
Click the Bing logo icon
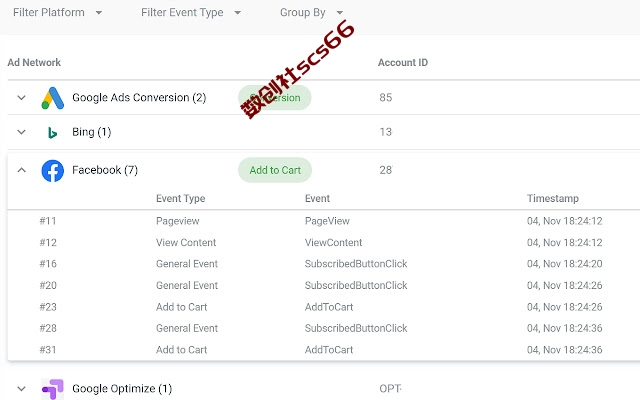click(x=52, y=133)
